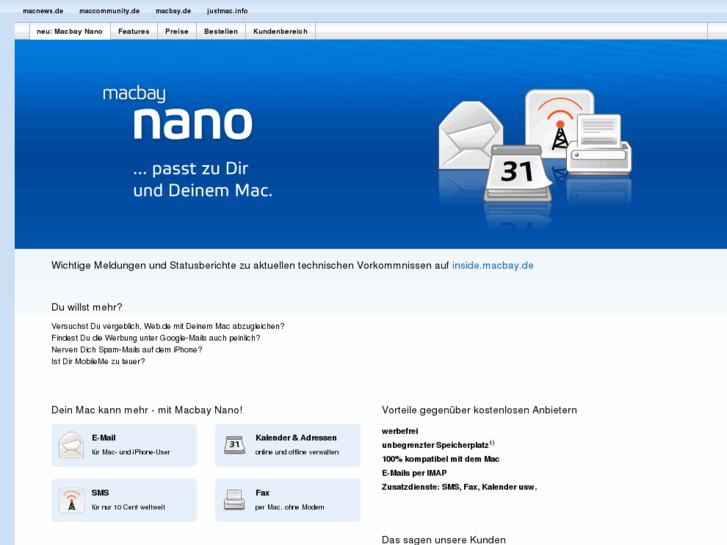Open the macnews.de link in the top bar
Viewport: 727px width, 545px height.
43,11
